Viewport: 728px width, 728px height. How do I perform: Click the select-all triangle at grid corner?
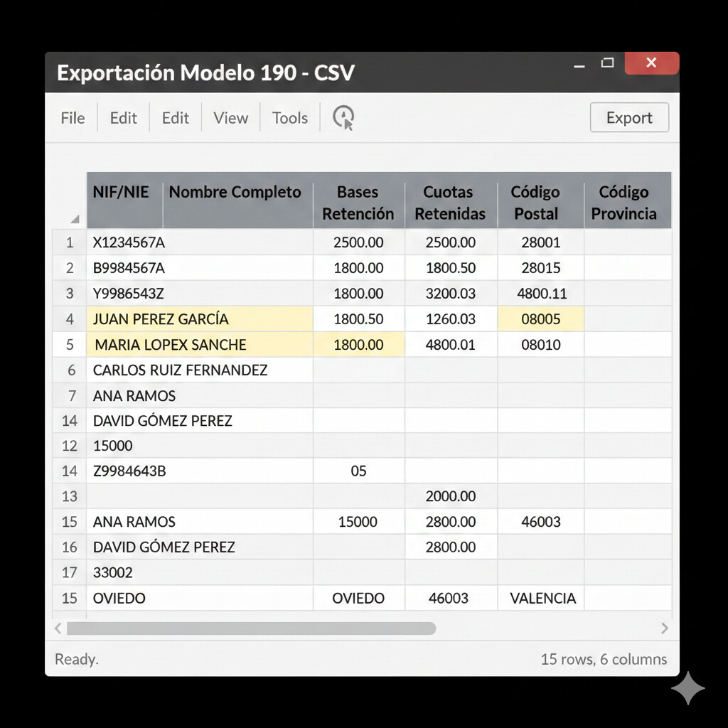(75, 219)
